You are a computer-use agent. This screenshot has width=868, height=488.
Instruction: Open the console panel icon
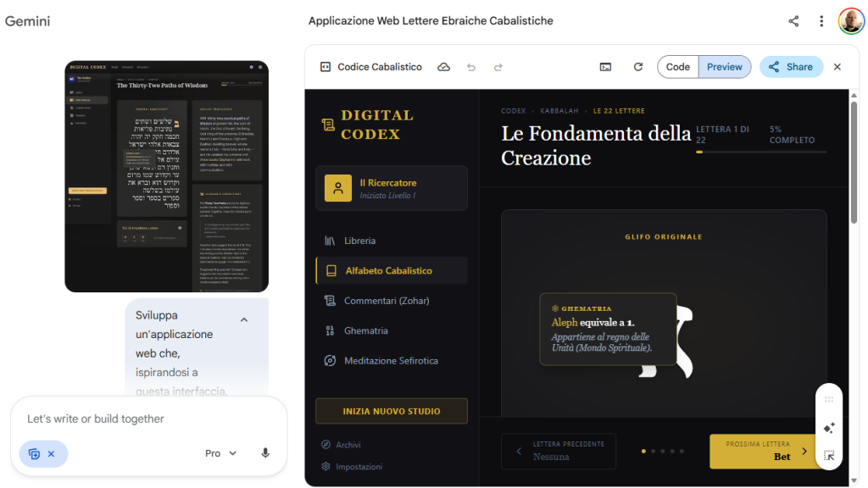click(x=605, y=67)
